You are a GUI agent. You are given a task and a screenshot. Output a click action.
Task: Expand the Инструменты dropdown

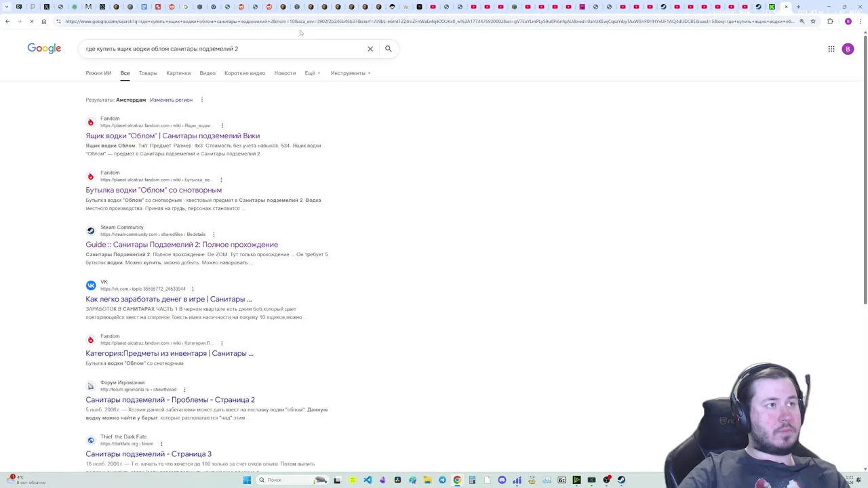click(x=351, y=73)
